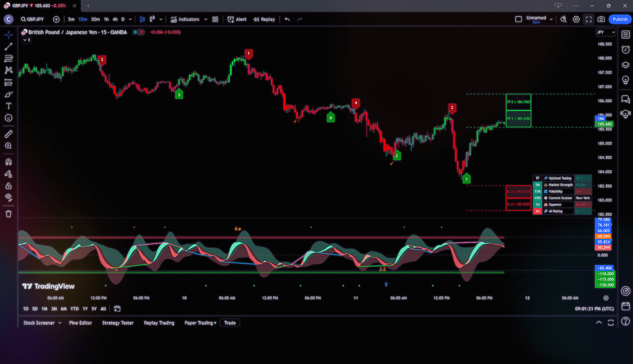This screenshot has width=633, height=364.
Task: Select the brush drawing tool
Action: [9, 94]
